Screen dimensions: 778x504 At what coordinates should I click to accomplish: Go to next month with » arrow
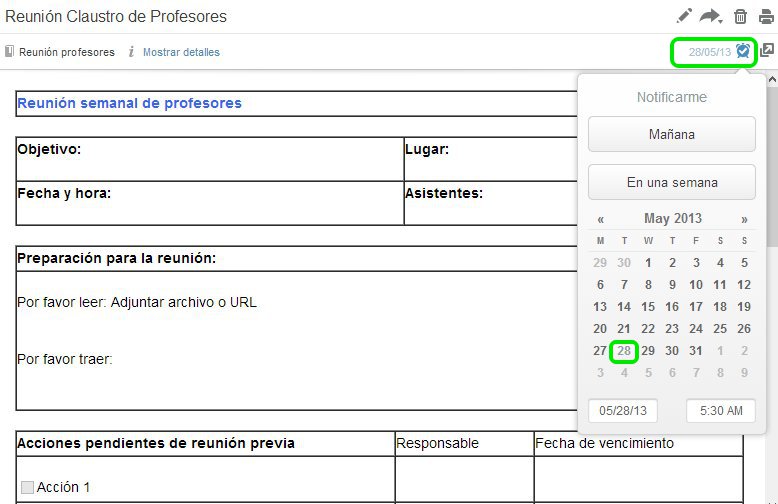(x=744, y=219)
